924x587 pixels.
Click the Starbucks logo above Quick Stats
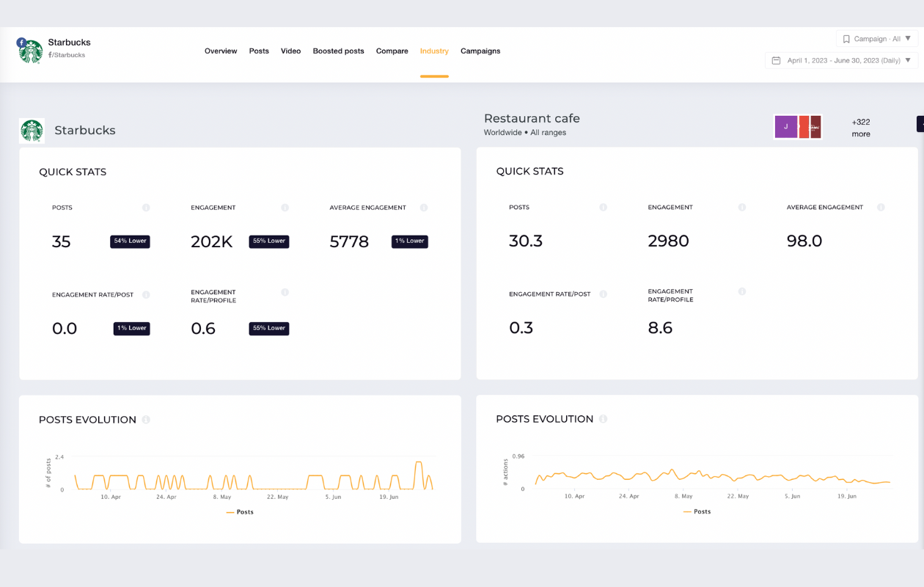[x=32, y=131]
